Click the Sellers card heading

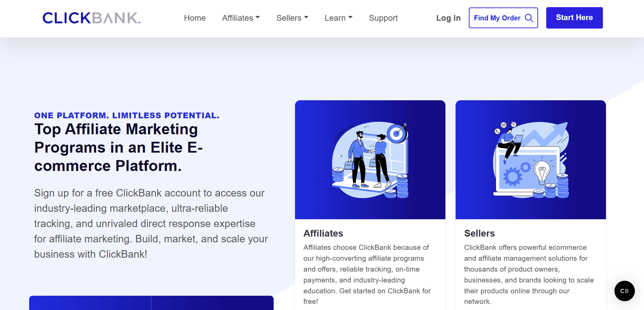coord(479,234)
